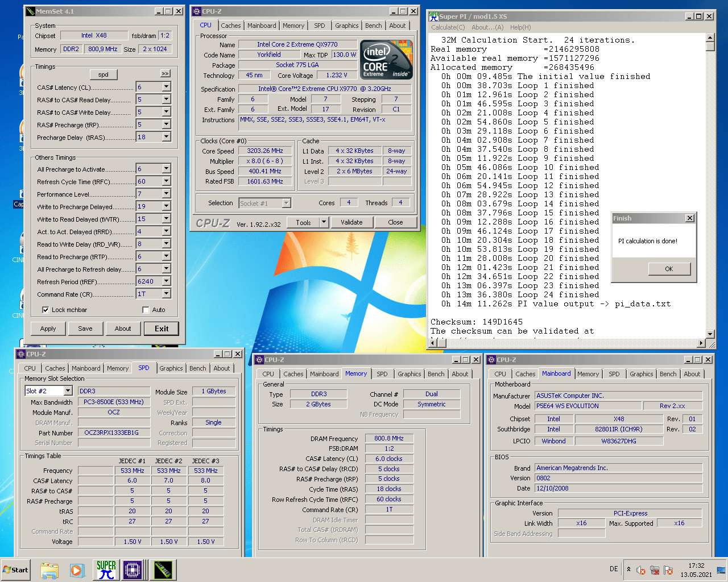This screenshot has width=728, height=582.
Task: Click the Refresh Period value 6240 field
Action: click(x=149, y=281)
